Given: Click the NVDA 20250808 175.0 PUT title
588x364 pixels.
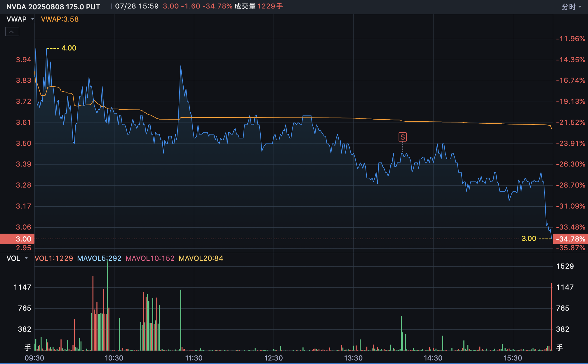Looking at the screenshot, I should (x=53, y=7).
